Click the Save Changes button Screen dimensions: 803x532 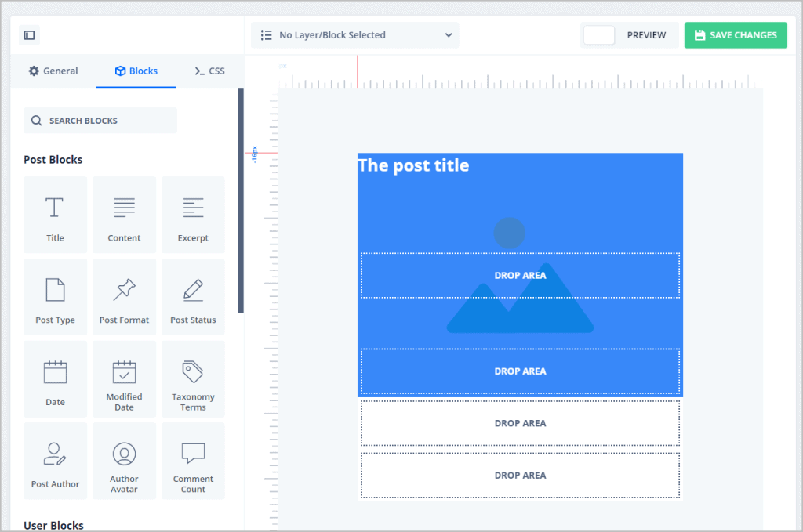pos(735,35)
